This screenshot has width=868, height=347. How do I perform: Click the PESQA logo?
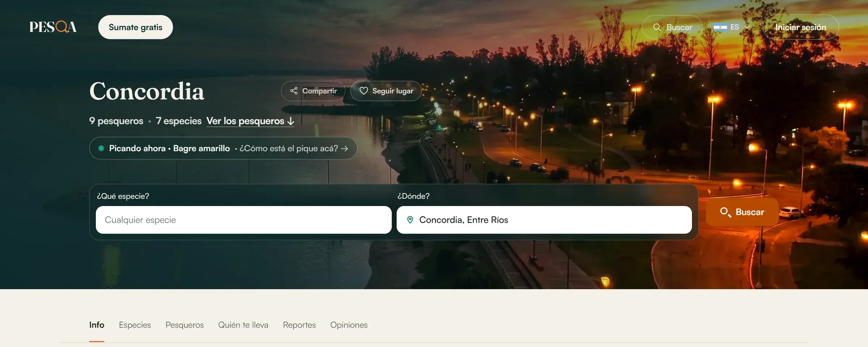(53, 27)
